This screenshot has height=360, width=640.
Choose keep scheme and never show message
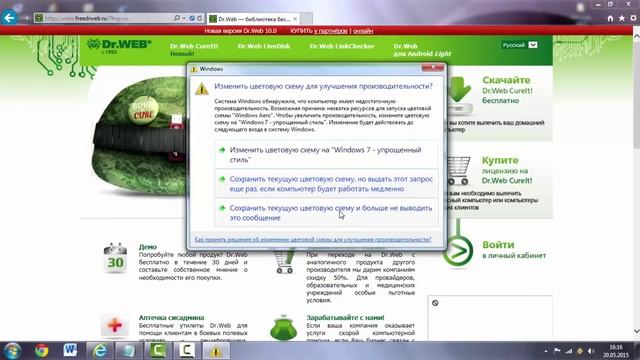pos(327,213)
